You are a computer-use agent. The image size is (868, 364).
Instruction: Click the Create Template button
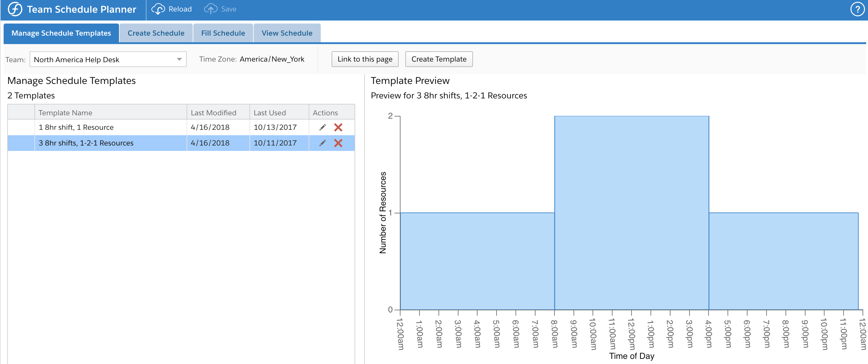pyautogui.click(x=439, y=59)
